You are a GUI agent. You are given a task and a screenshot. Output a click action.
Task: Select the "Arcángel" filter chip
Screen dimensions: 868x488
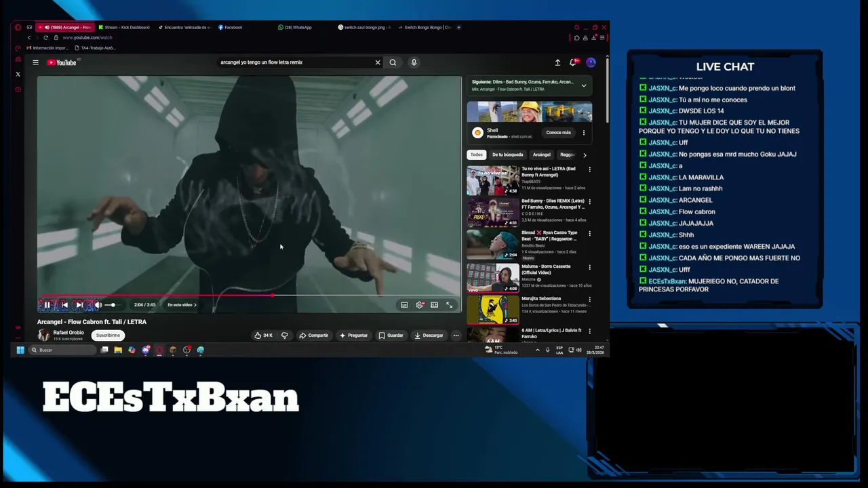(541, 155)
